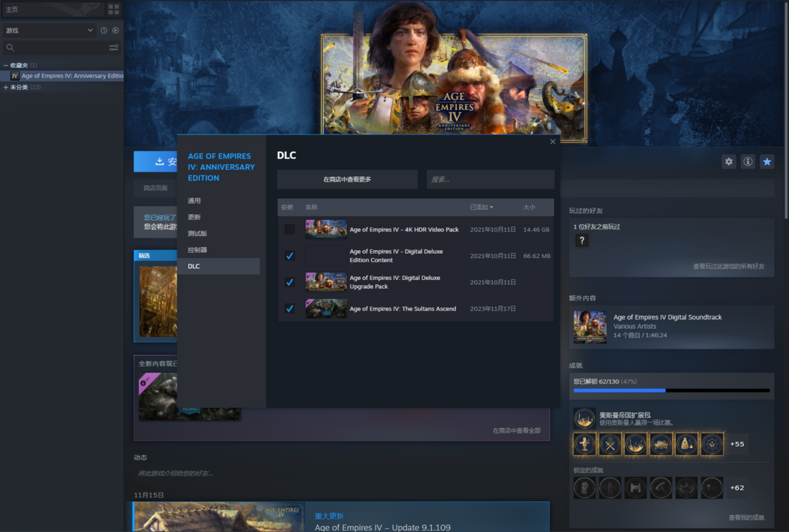Expand the 未分类 category
The width and height of the screenshot is (789, 532).
[x=6, y=88]
